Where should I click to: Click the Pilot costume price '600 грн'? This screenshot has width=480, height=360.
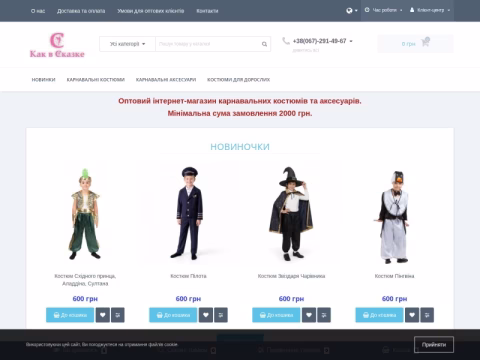tap(188, 299)
